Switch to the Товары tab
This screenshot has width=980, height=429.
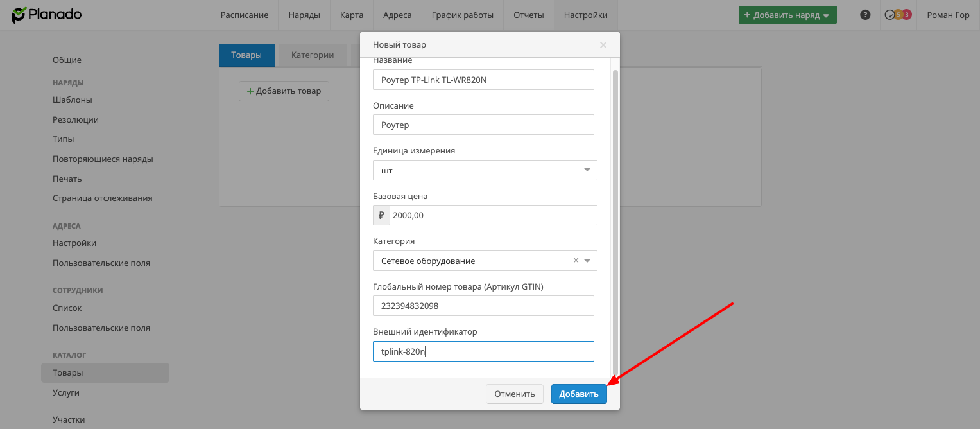pos(246,55)
